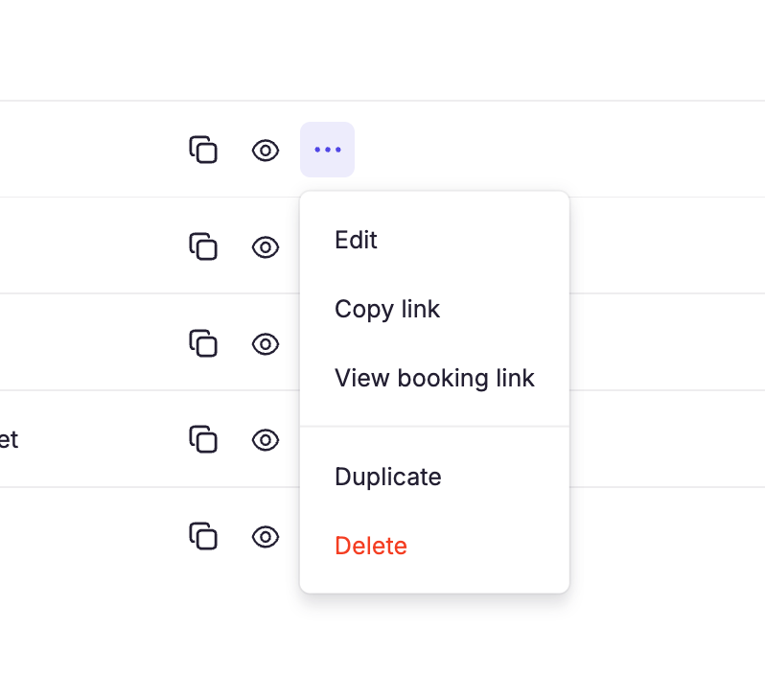Close the three-dots more options menu
The image size is (765, 700).
click(x=327, y=150)
